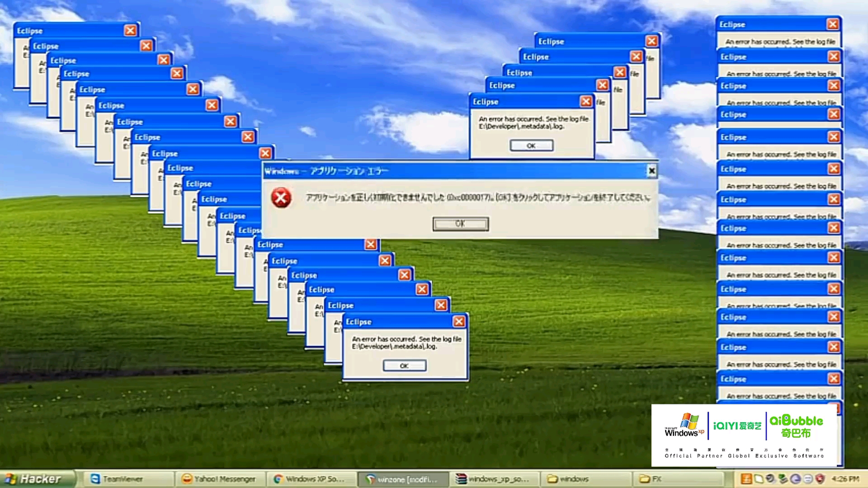Screen dimensions: 868x488
Task: Click the orange square system tray icon
Action: point(746,479)
